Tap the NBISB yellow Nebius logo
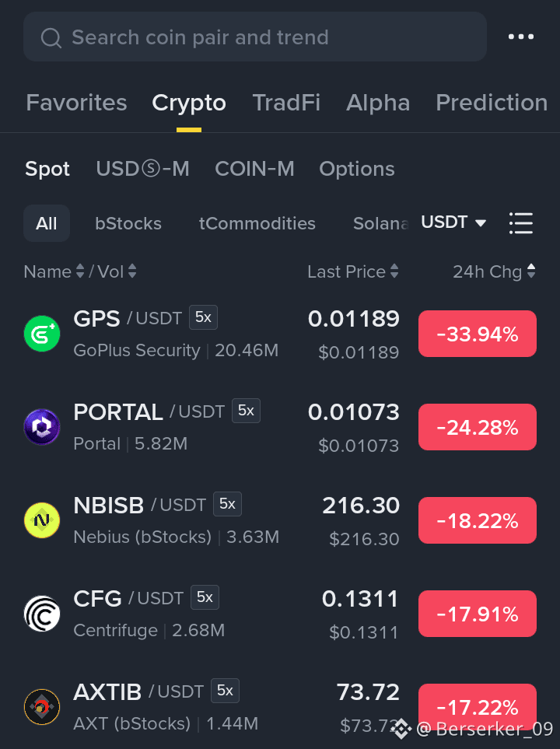 [42, 520]
